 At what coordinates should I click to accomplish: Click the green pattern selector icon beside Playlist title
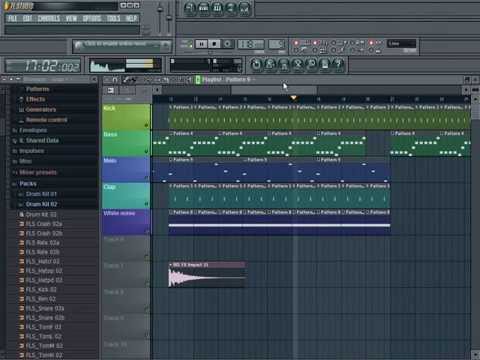(x=198, y=80)
